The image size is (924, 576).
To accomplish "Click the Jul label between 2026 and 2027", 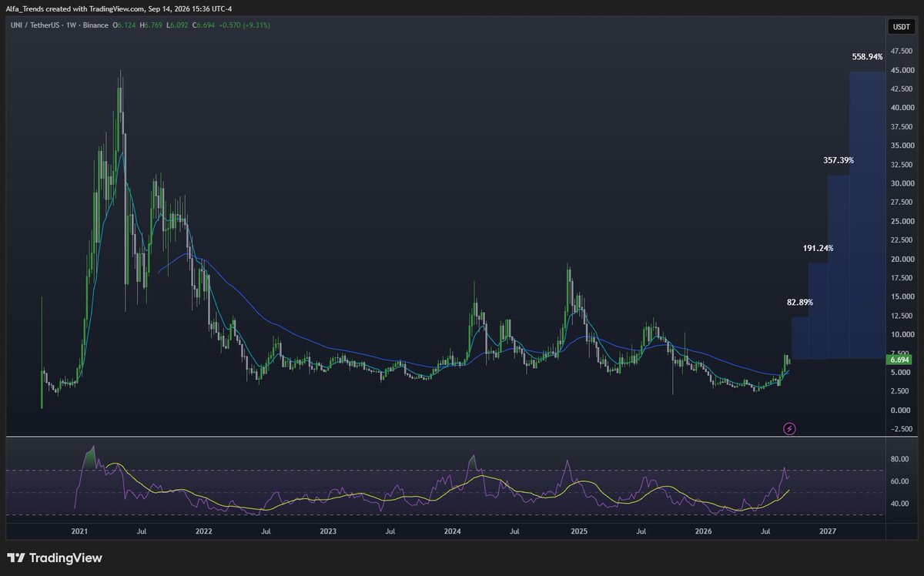I will pos(765,531).
